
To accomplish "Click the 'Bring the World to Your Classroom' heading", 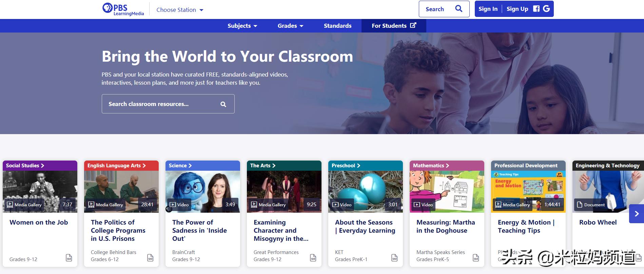I will coord(227,56).
